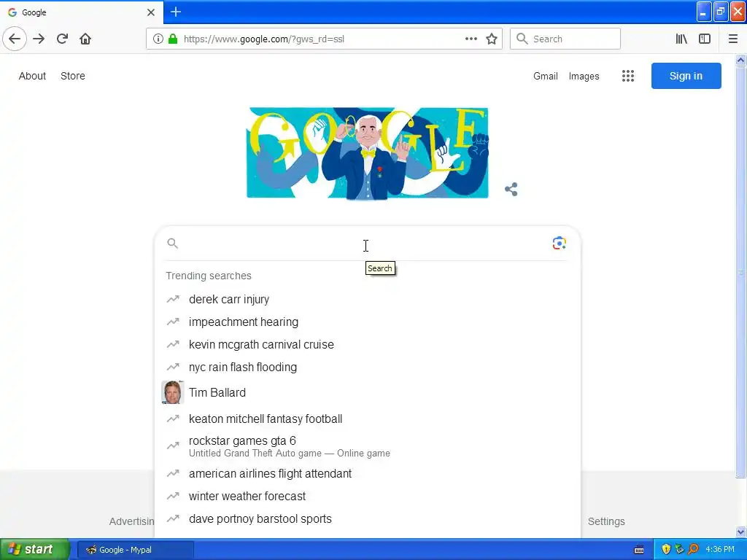Viewport: 747px width, 560px height.
Task: Click scrollbar down arrow on page
Action: [x=740, y=532]
